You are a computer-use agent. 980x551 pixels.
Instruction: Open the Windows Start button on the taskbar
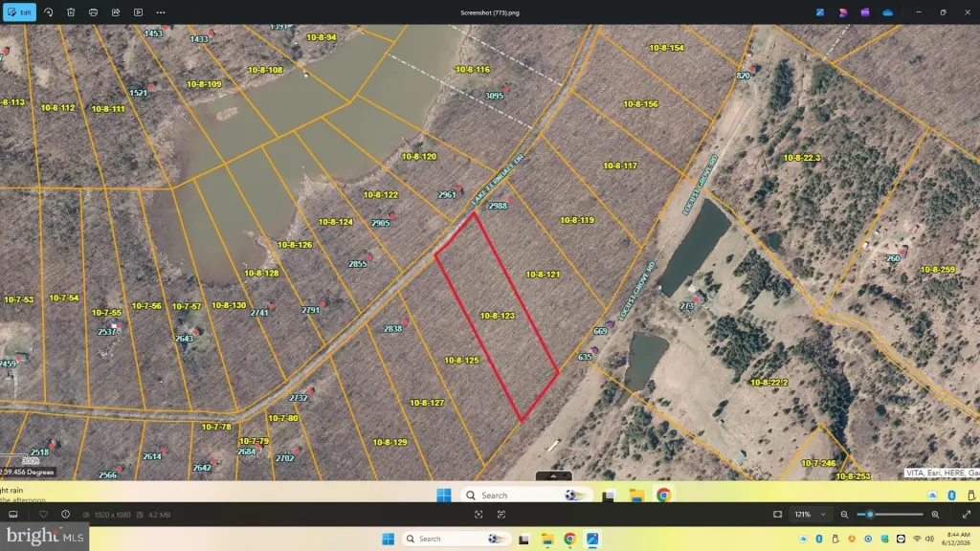pyautogui.click(x=389, y=539)
